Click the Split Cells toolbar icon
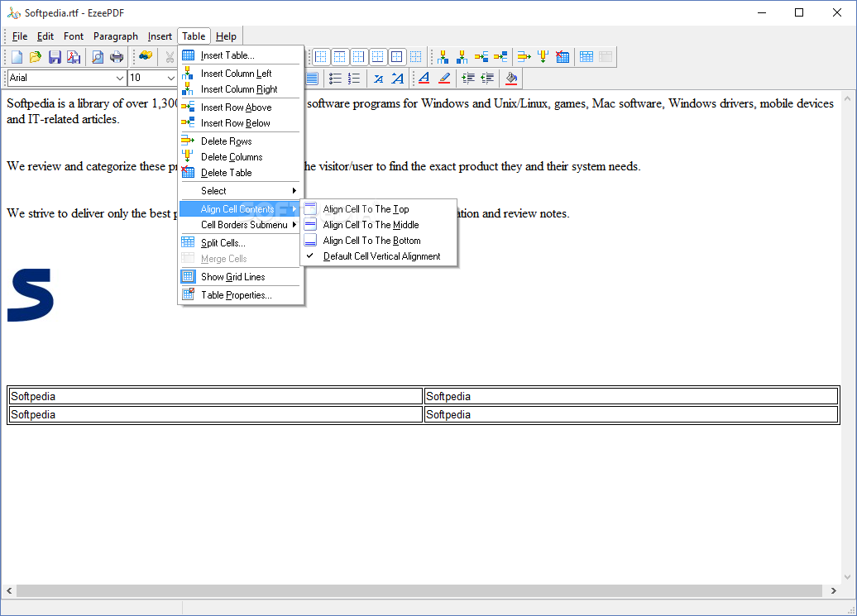This screenshot has height=616, width=857. click(586, 56)
